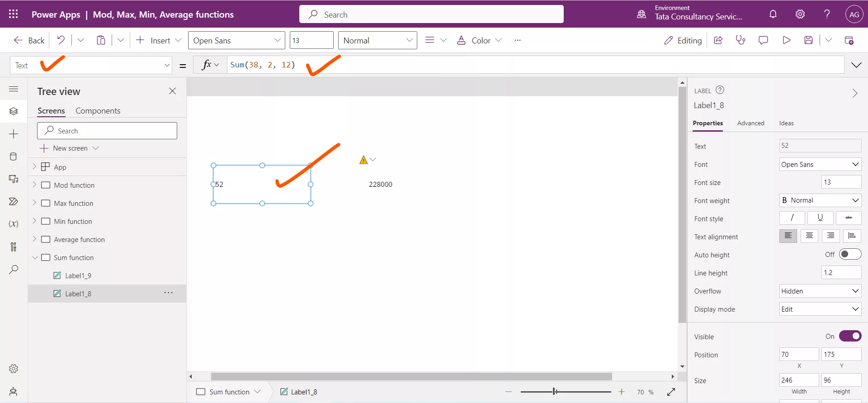Open the Normal font weight dropdown in toolbar
Image resolution: width=868 pixels, height=403 pixels.
click(x=377, y=40)
